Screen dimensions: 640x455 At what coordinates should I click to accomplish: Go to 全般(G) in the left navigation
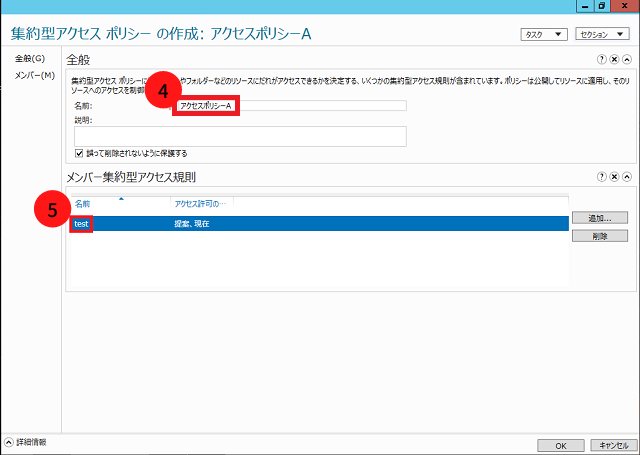(x=29, y=58)
